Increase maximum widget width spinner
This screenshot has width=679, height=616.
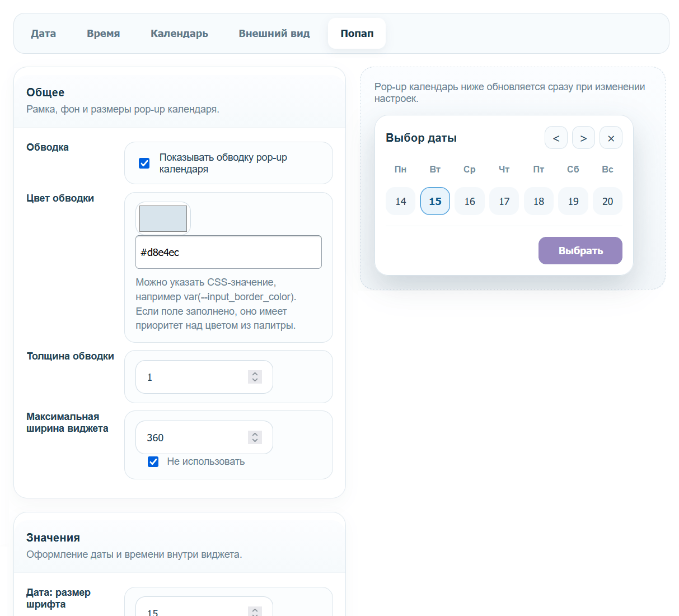(255, 434)
